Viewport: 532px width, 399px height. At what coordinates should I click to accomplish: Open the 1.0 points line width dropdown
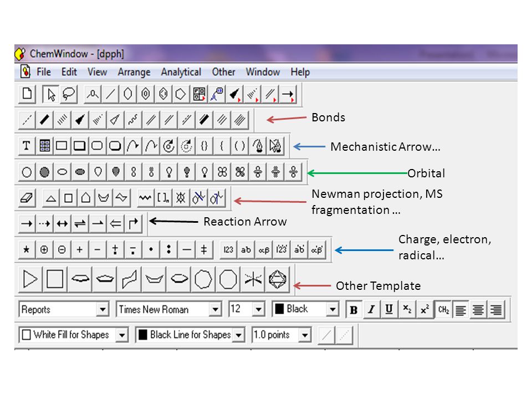(x=305, y=335)
